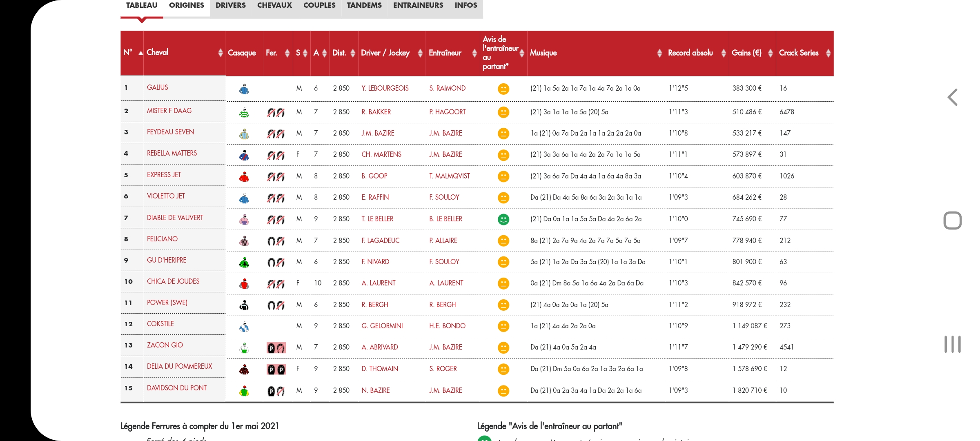Image resolution: width=980 pixels, height=441 pixels.
Task: Open the CHEVAUX tab
Action: (x=274, y=5)
